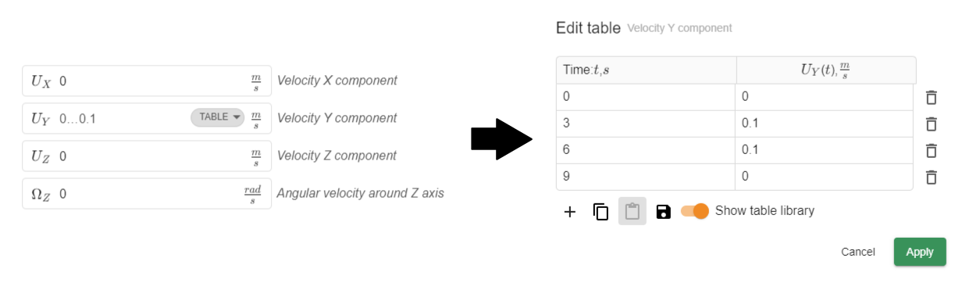980x294 pixels.
Task: Delete the row with time 3
Action: click(x=931, y=124)
